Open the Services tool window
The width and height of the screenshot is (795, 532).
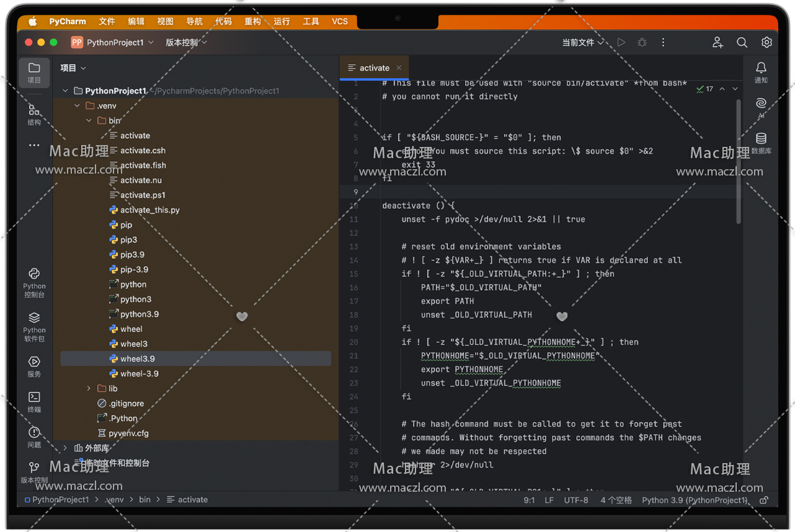click(x=34, y=362)
